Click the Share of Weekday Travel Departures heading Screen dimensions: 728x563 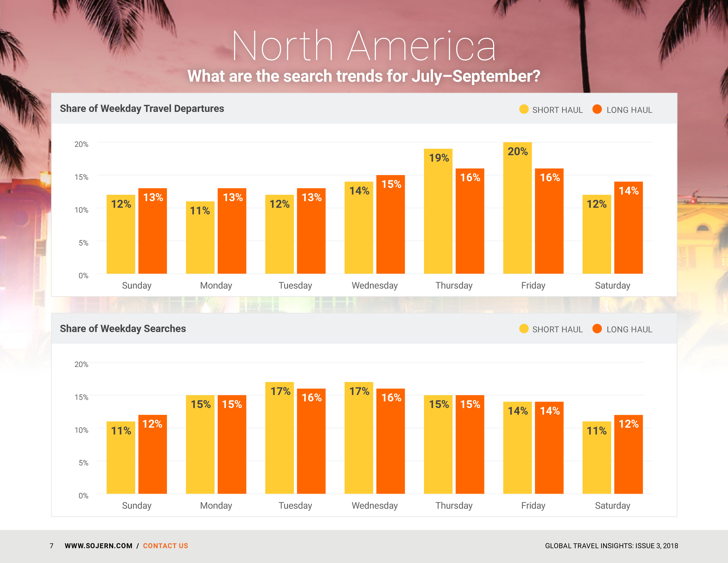tap(142, 108)
